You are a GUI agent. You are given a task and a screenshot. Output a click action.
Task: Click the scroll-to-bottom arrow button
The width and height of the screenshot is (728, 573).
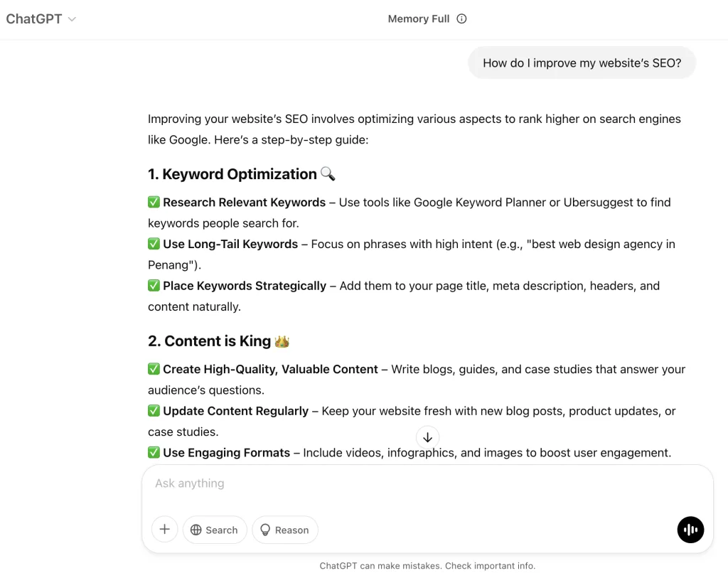(427, 437)
